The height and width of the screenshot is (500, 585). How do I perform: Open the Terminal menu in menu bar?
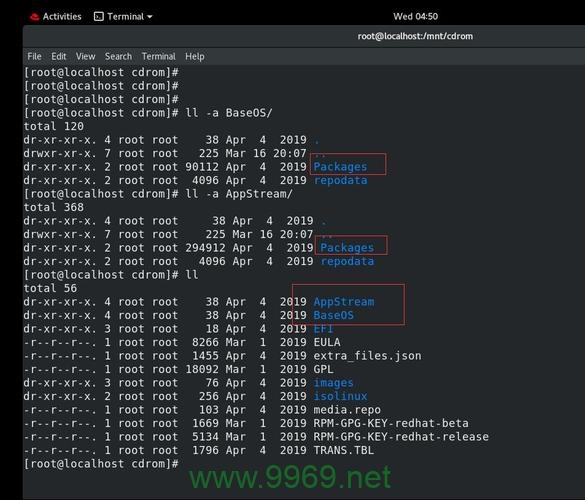159,56
